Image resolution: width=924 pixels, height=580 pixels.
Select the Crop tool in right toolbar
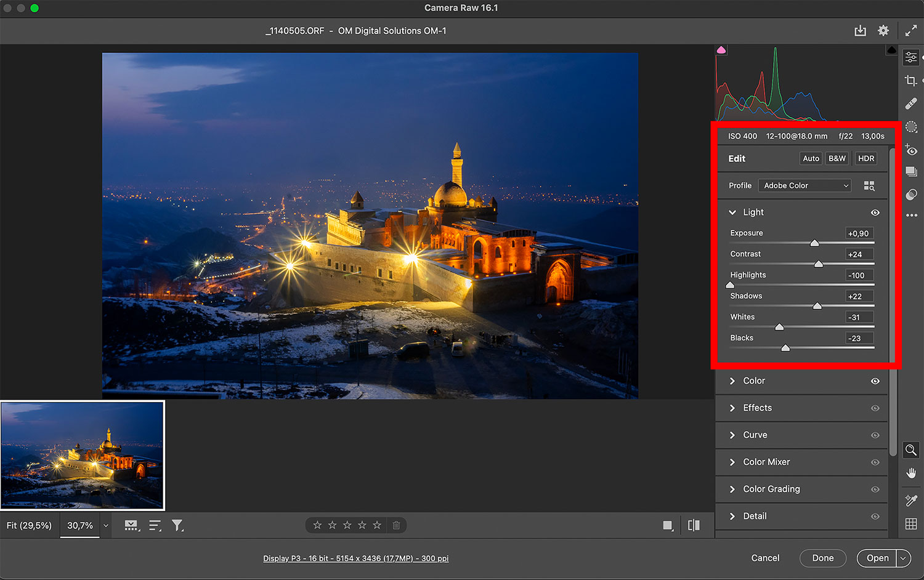(x=910, y=81)
